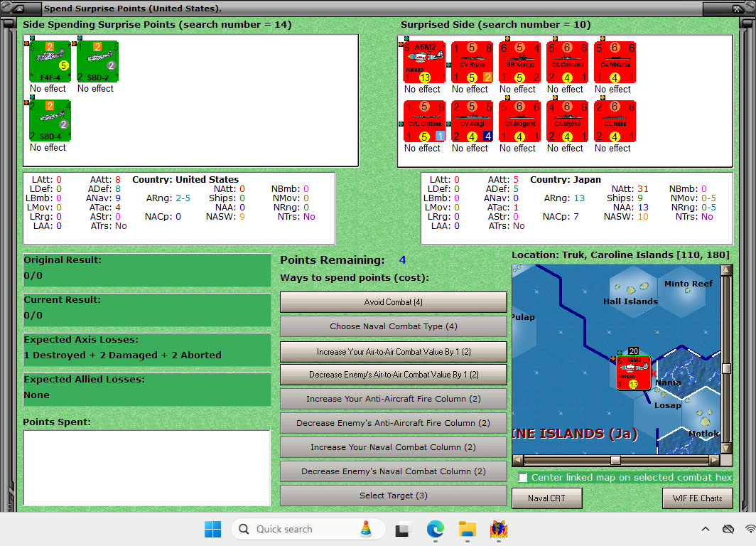The image size is (756, 546).
Task: Open the WIF FE Charts
Action: (x=698, y=498)
